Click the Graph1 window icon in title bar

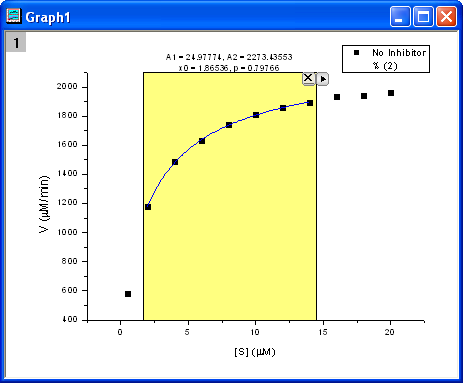(14, 16)
